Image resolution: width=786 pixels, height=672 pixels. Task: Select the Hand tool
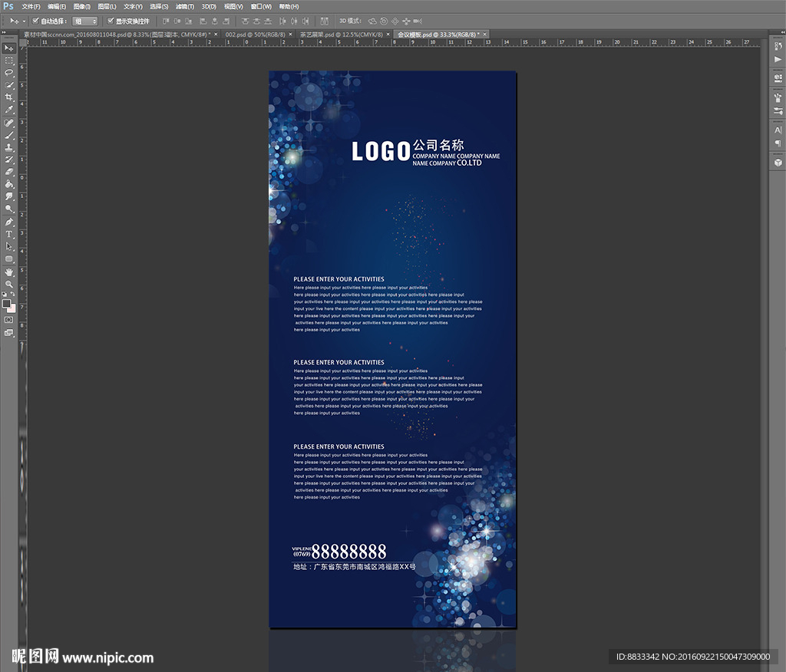click(9, 272)
